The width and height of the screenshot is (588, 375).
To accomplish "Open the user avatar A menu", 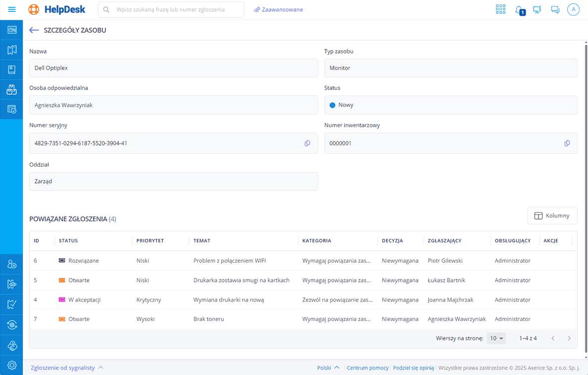I will click(573, 9).
